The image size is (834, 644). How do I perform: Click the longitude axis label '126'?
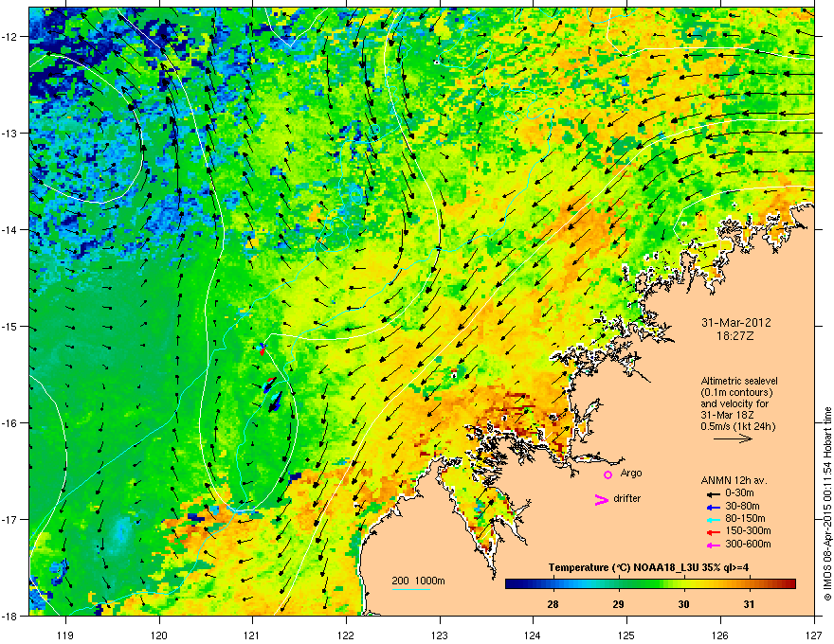720,635
